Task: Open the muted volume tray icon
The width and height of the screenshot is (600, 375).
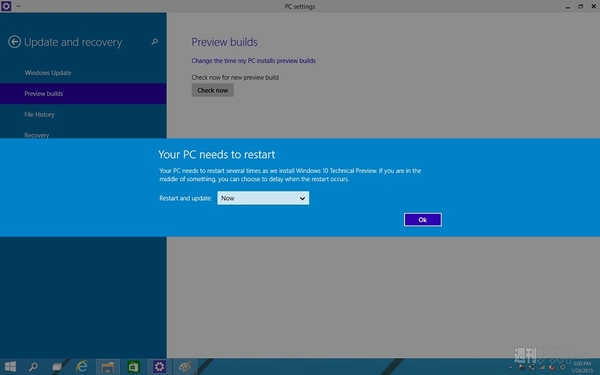Action: (552, 367)
